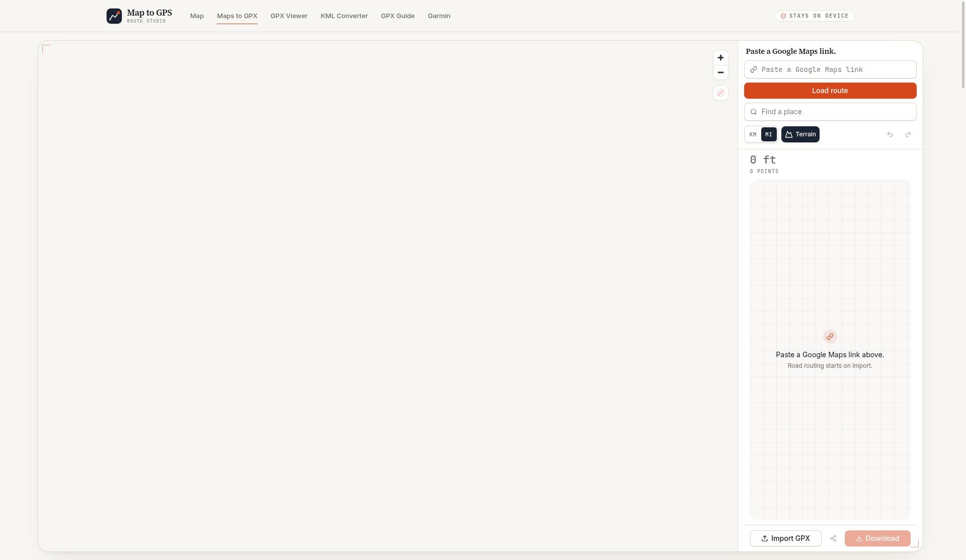
Task: Redo the route edit
Action: tap(908, 134)
